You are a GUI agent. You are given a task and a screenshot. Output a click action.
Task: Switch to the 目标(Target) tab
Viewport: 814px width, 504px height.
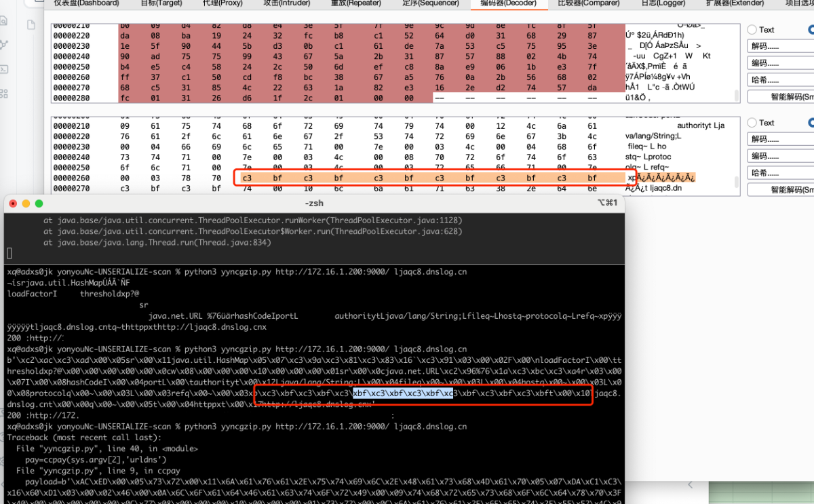point(163,3)
